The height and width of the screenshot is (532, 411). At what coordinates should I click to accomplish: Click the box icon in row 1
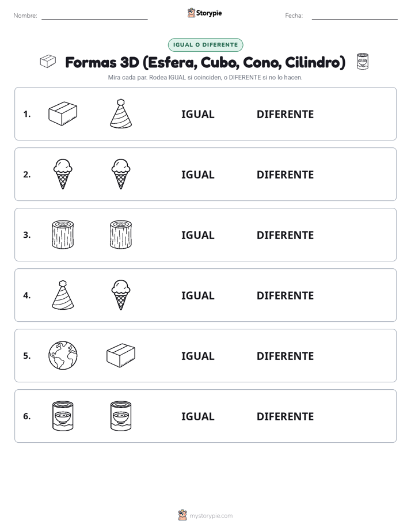tap(63, 113)
